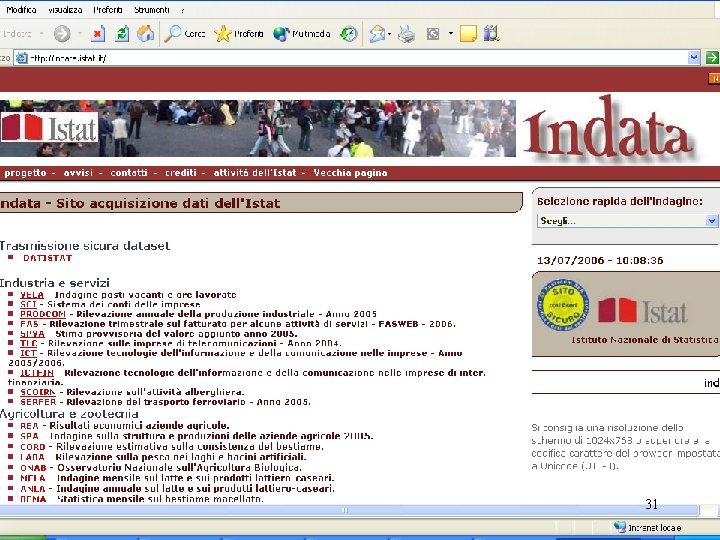Click the Indata title logo
The height and width of the screenshot is (540, 720).
click(x=608, y=126)
